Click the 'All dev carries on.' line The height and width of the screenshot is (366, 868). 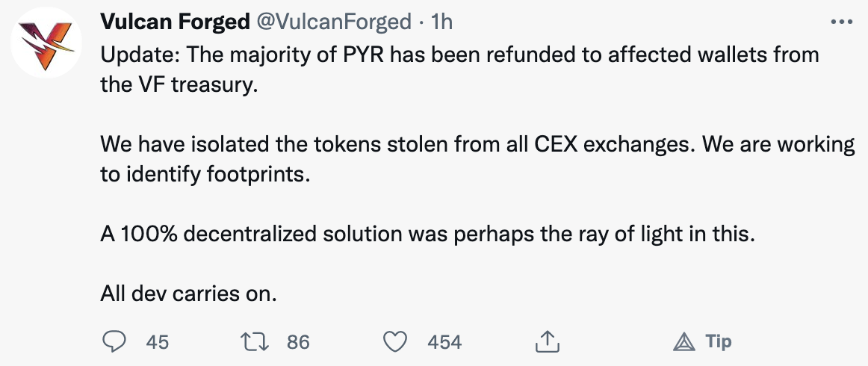tap(188, 294)
